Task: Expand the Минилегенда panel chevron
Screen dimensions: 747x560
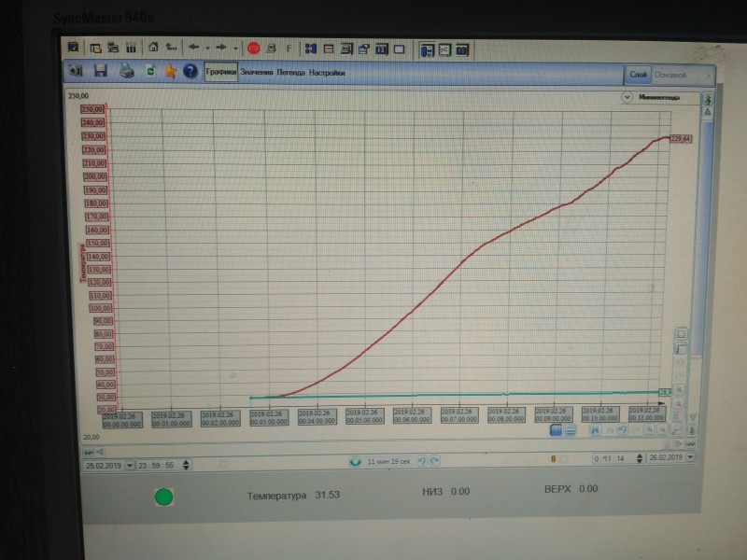Action: (627, 97)
